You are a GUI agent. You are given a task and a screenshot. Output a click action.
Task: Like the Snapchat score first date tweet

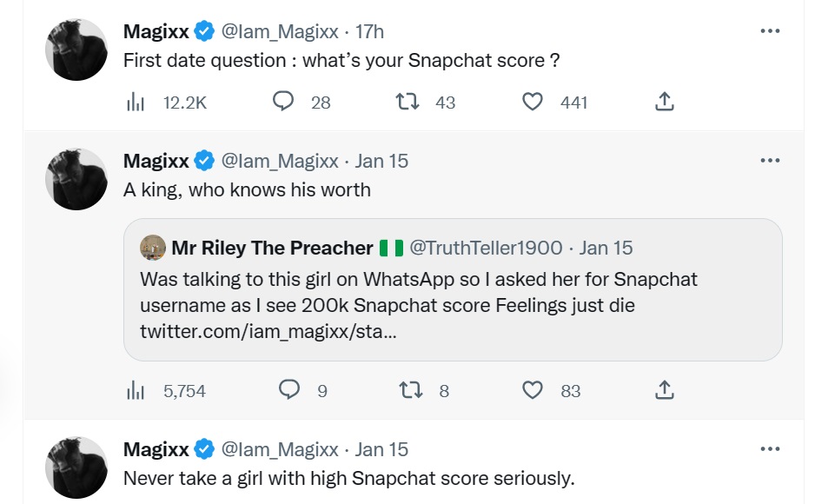click(533, 103)
